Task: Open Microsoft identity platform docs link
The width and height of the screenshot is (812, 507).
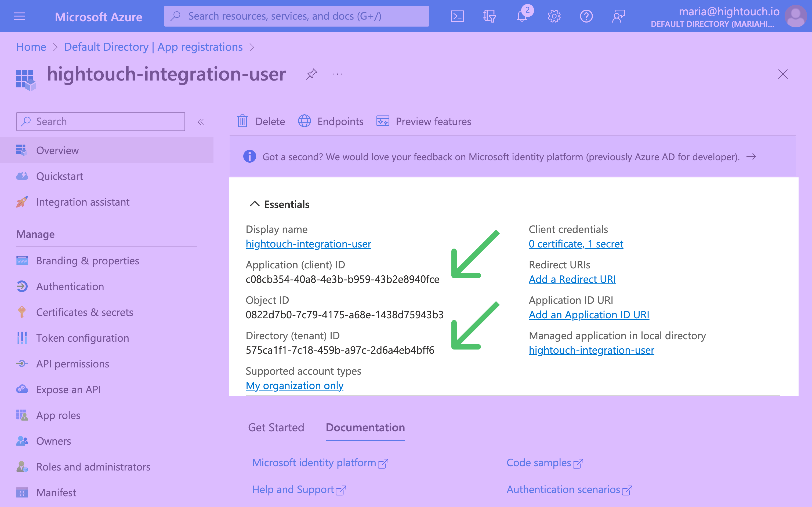Action: click(x=320, y=463)
